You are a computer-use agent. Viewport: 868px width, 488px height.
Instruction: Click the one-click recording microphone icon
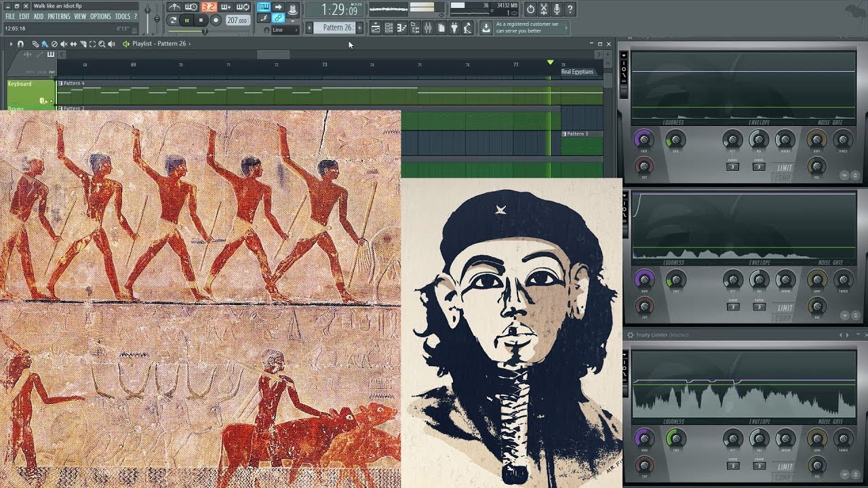coord(557,9)
